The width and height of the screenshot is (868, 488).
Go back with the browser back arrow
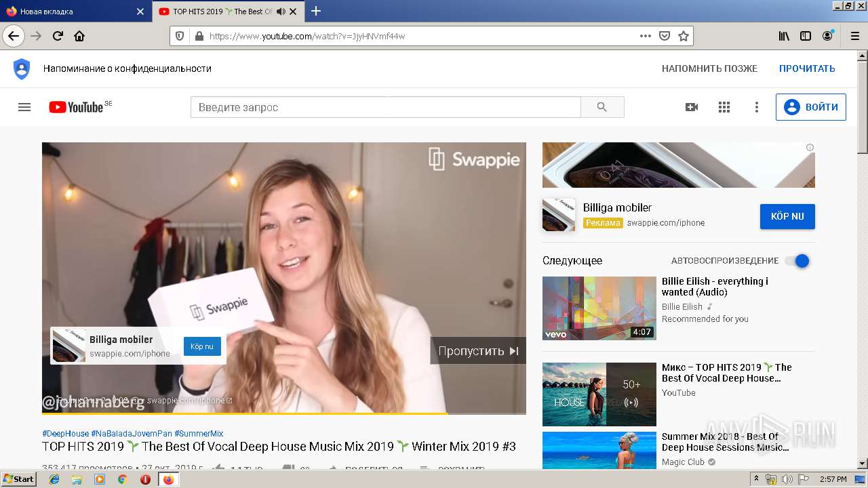[14, 36]
